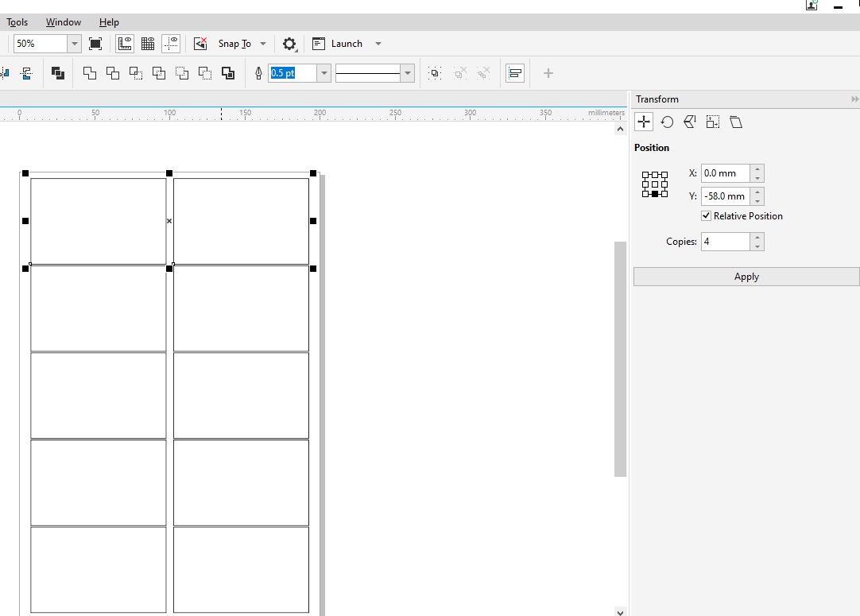This screenshot has width=860, height=616.
Task: Select the Rotate transform icon
Action: point(667,122)
